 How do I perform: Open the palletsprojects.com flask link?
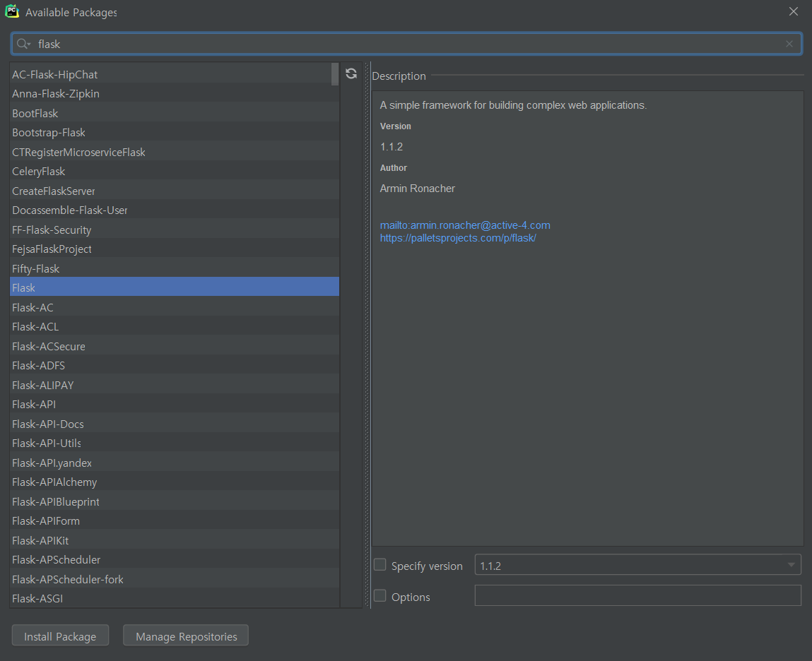[x=458, y=238]
